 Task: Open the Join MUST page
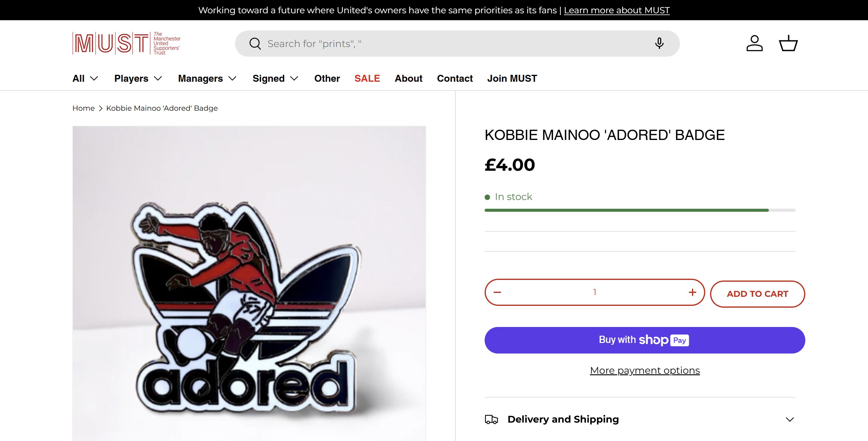(x=512, y=78)
